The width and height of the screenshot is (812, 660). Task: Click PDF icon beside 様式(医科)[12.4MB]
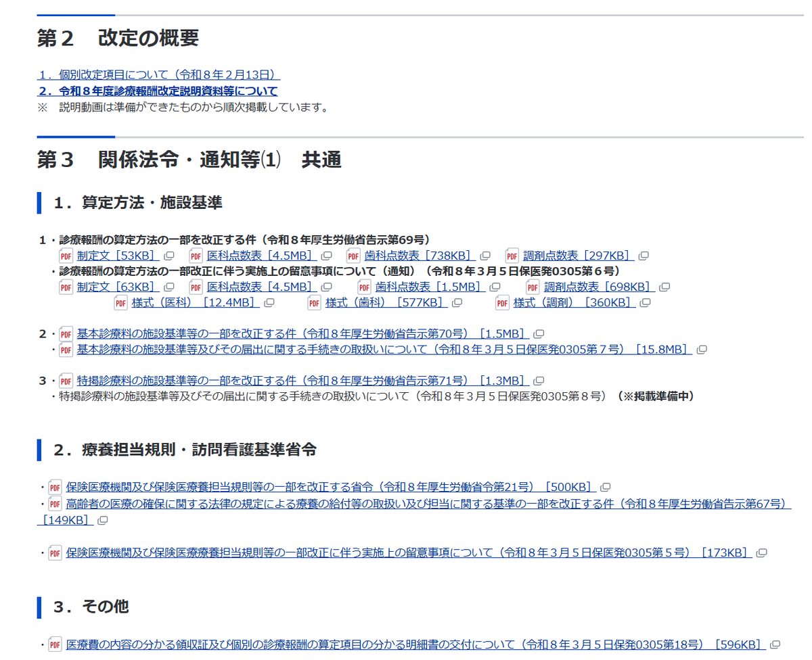click(x=120, y=303)
